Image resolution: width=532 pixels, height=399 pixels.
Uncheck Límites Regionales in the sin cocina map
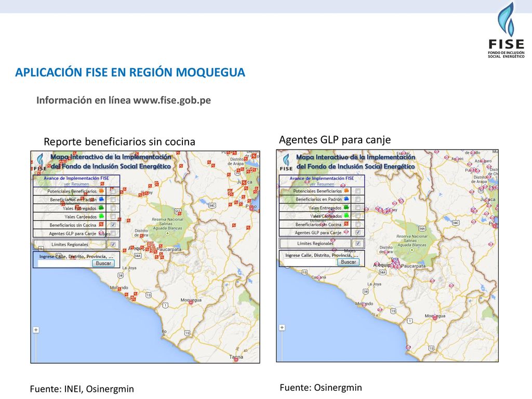(x=113, y=244)
